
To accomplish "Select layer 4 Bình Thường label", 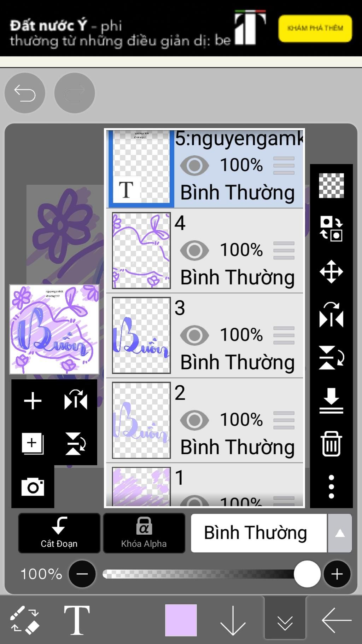I will (237, 277).
